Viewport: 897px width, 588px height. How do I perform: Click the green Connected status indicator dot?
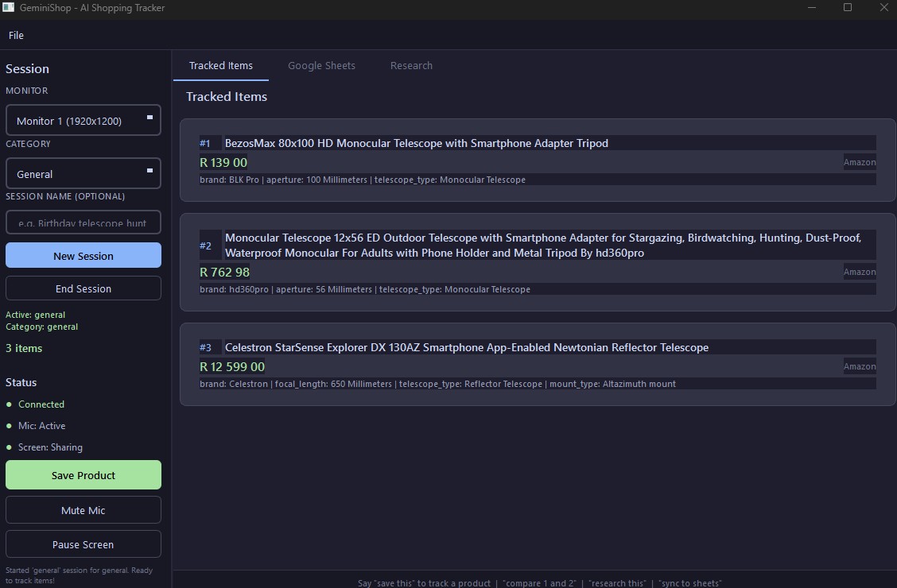coord(9,404)
